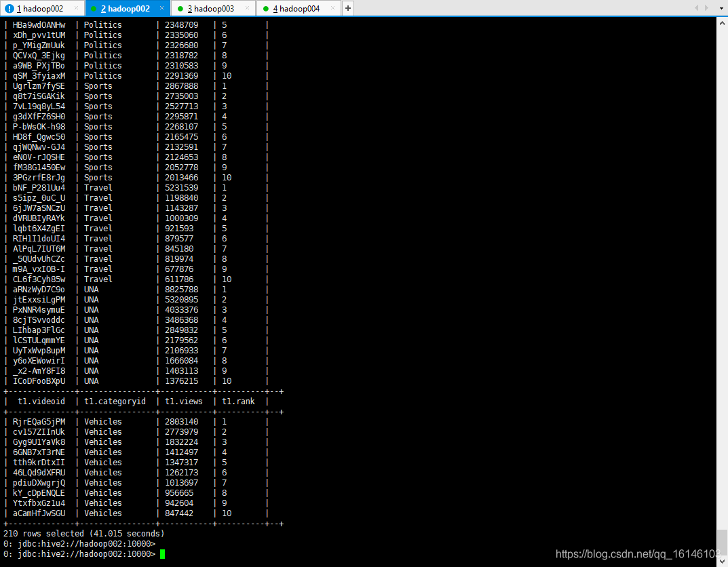The image size is (728, 567).
Task: Click video id RjrEQaG5jPM
Action: pyautogui.click(x=39, y=422)
